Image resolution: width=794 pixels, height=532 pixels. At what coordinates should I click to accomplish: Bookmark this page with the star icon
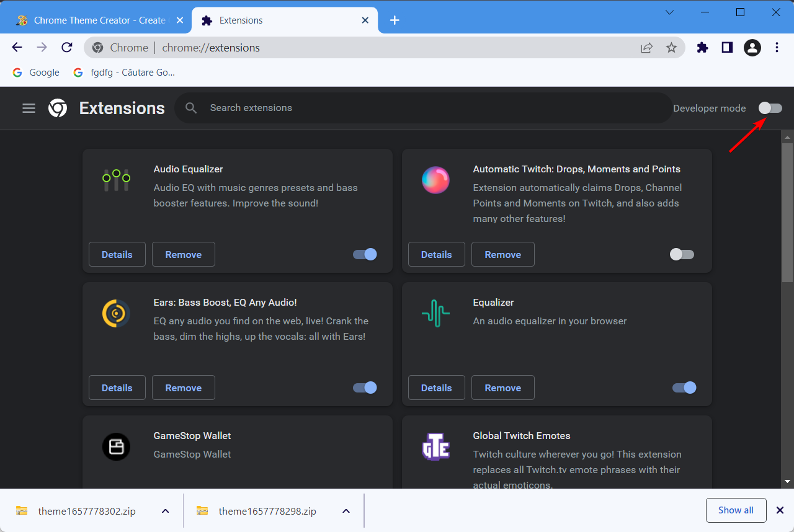pos(671,48)
